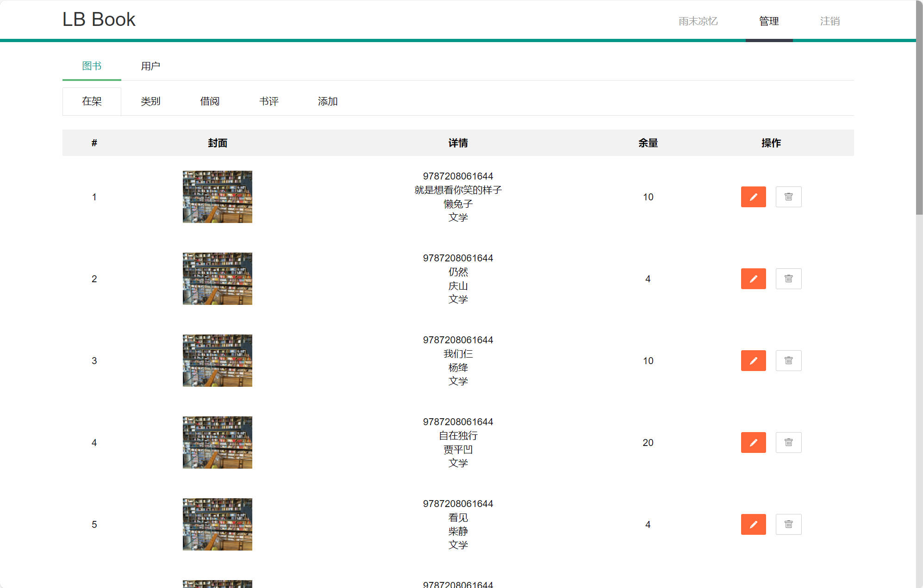
Task: Delete the book 自在独行
Action: (788, 442)
